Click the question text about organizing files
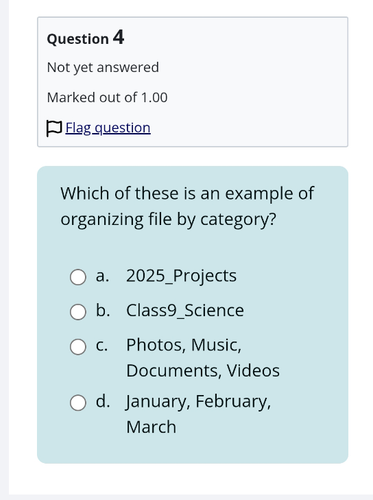Image resolution: width=373 pixels, height=500 pixels. pyautogui.click(x=187, y=207)
